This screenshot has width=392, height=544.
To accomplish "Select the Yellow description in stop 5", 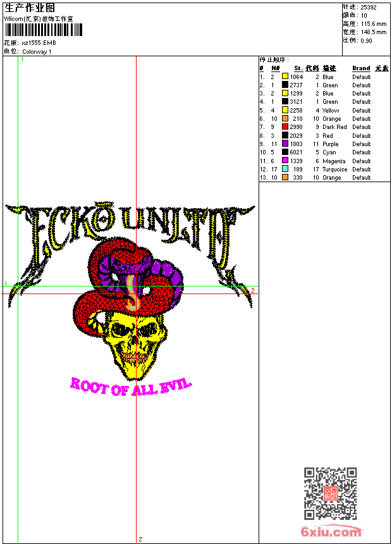I will point(331,110).
